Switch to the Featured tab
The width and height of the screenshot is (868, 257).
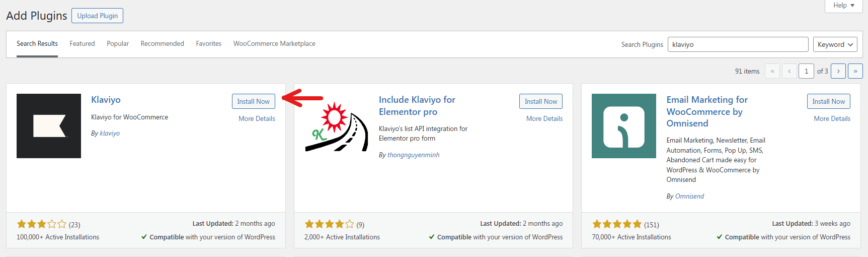82,44
